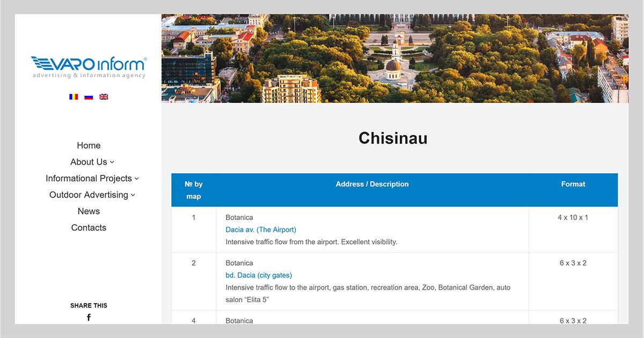Viewport: 644px width, 338px height.
Task: Share this page on Facebook
Action: click(x=89, y=317)
